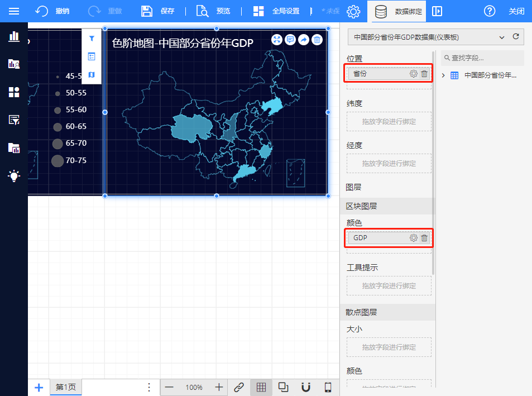Open settings for the 省份 field
Viewport: 532px width, 396px height.
413,74
